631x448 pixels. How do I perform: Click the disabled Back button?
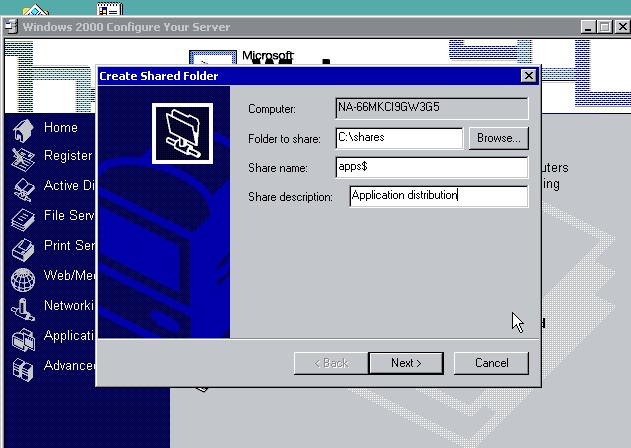(331, 363)
